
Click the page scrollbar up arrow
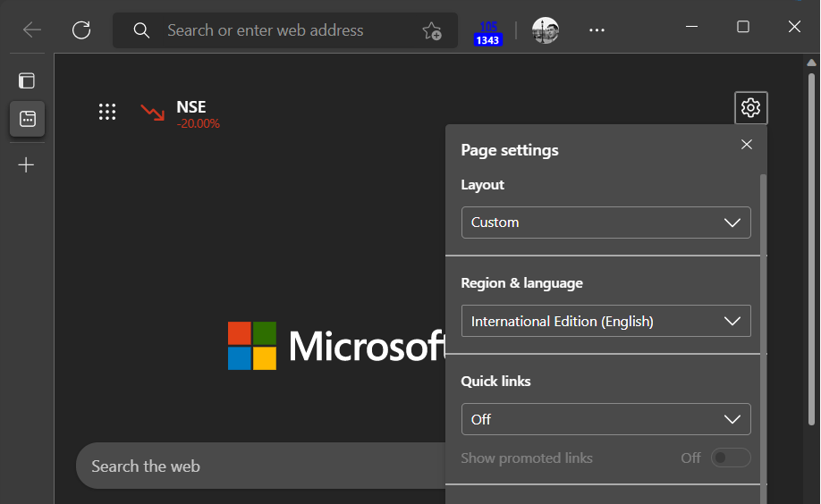point(811,63)
